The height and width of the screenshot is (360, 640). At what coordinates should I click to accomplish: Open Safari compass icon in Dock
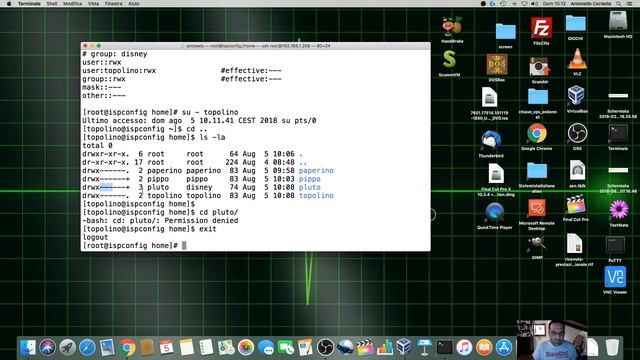point(87,348)
